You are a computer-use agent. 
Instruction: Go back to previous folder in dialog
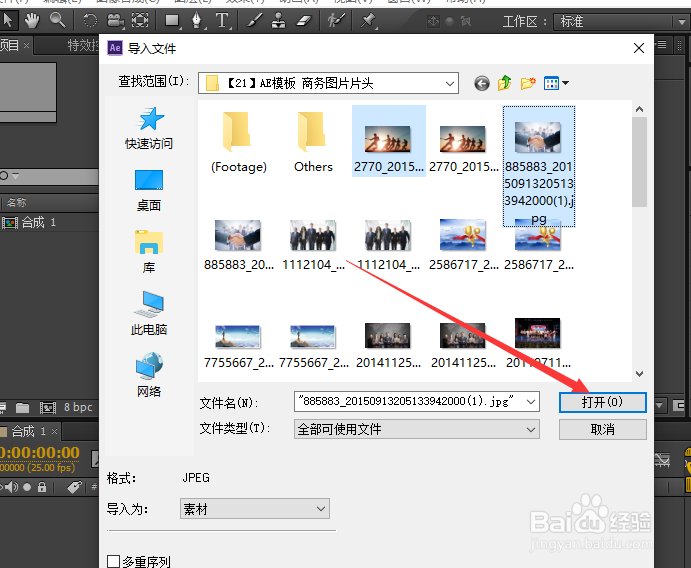click(x=482, y=83)
